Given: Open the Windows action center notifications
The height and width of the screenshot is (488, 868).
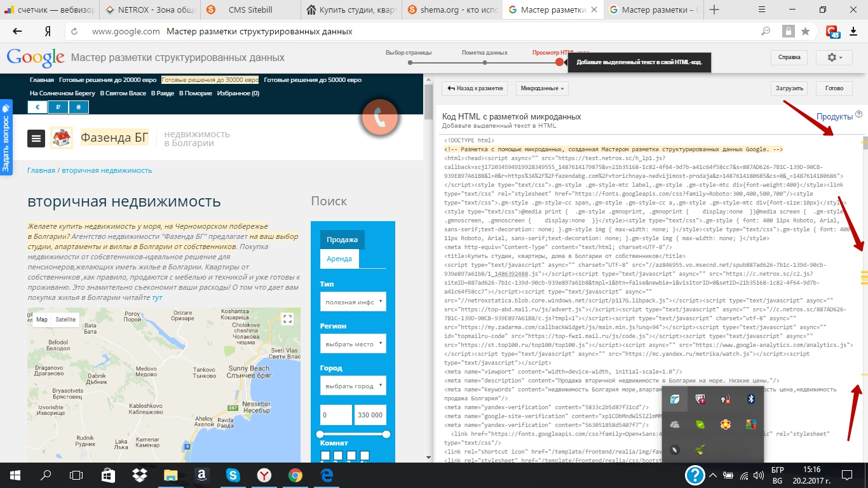Looking at the screenshot, I should 846,475.
